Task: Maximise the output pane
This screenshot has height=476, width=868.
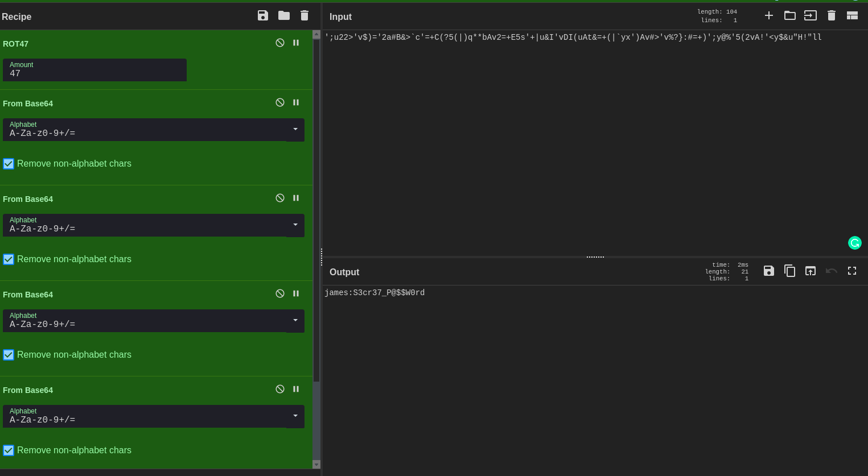Action: [852, 271]
